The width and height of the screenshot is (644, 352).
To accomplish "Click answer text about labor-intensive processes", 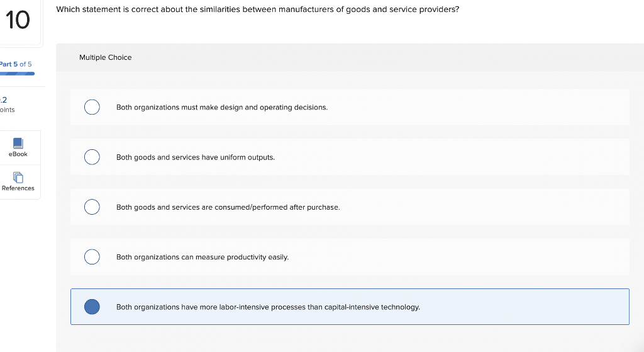I will coord(268,307).
